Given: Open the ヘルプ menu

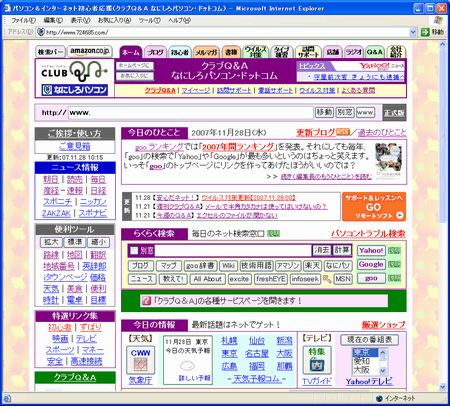Looking at the screenshot, I should point(179,20).
